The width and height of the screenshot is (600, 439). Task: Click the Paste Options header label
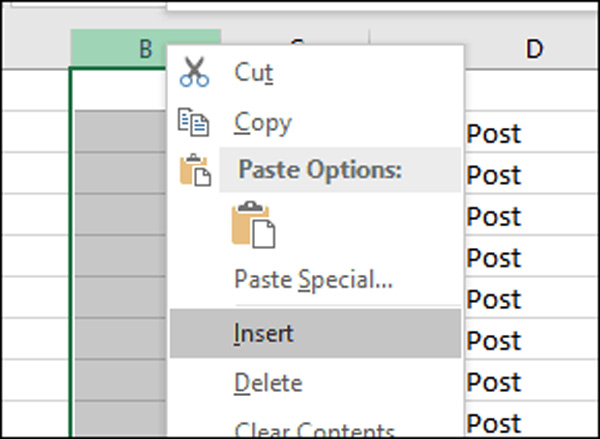point(320,170)
